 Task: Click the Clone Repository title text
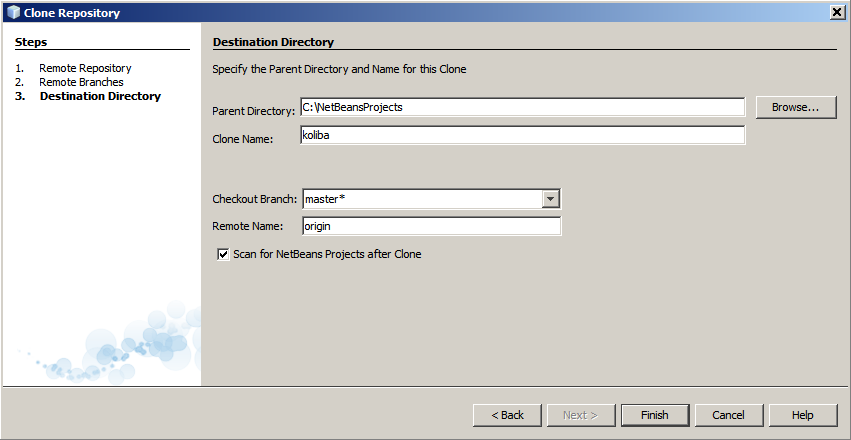pyautogui.click(x=71, y=13)
